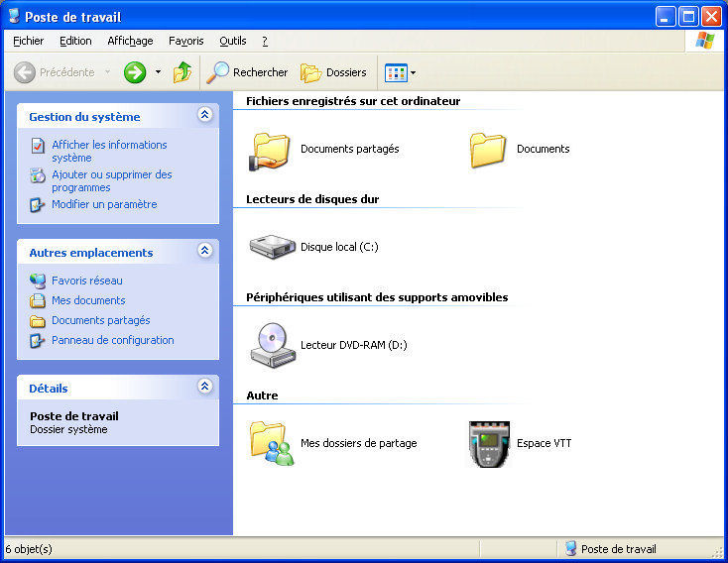The image size is (728, 563).
Task: Click the Rechercher toolbar label
Action: click(261, 72)
